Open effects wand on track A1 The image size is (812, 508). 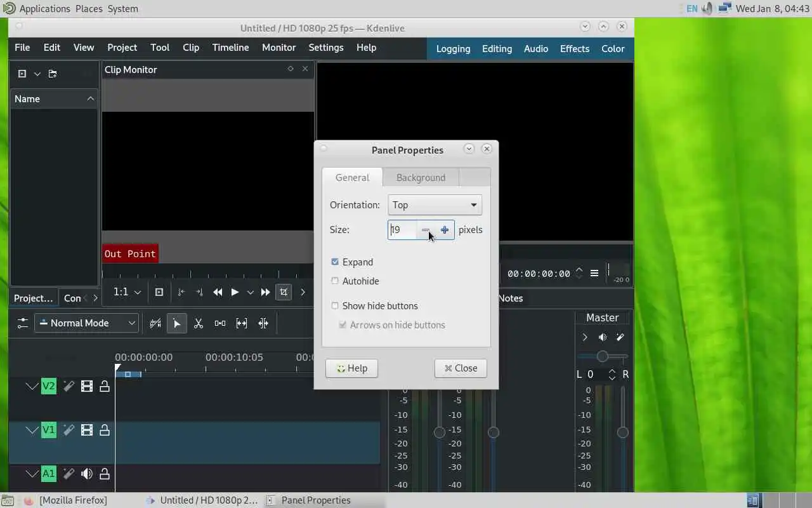(69, 474)
